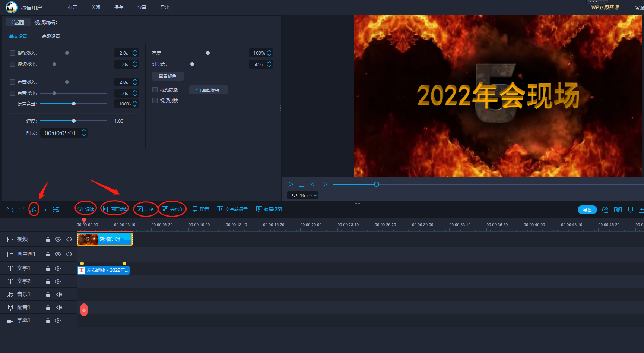The image size is (644, 353).
Task: Open the clip settings sliders icon
Action: 56,209
